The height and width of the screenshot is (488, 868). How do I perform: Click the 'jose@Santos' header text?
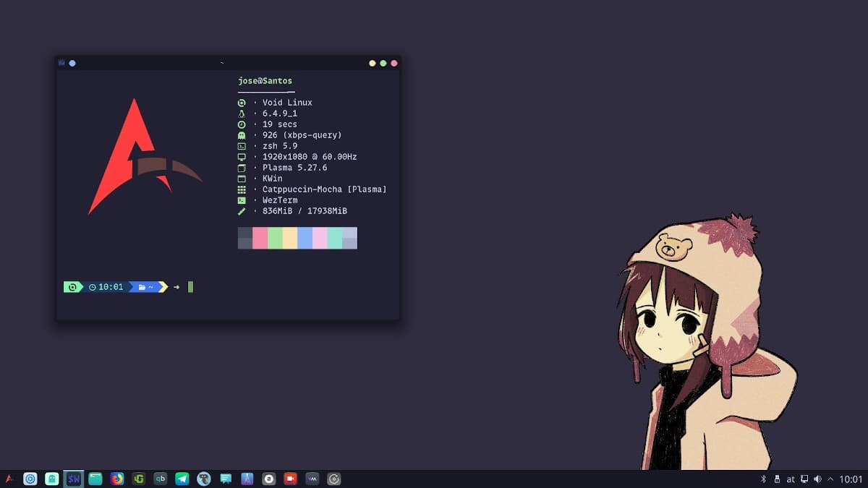pos(265,81)
